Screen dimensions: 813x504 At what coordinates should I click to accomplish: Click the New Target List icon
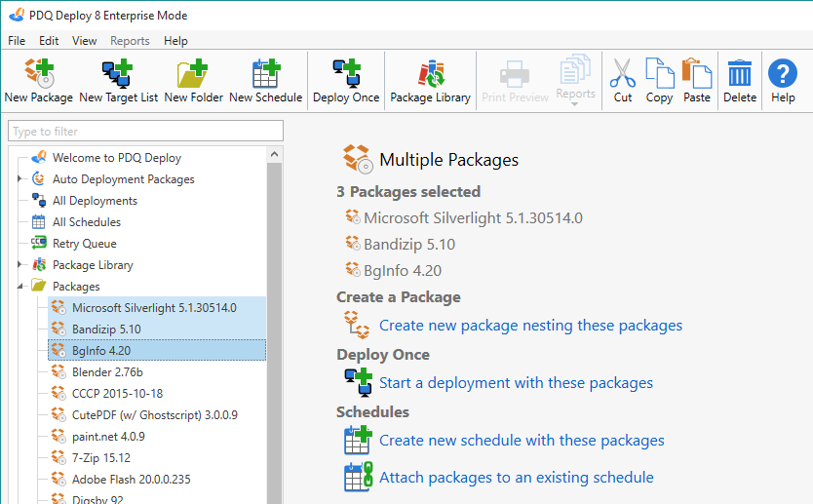pyautogui.click(x=118, y=73)
